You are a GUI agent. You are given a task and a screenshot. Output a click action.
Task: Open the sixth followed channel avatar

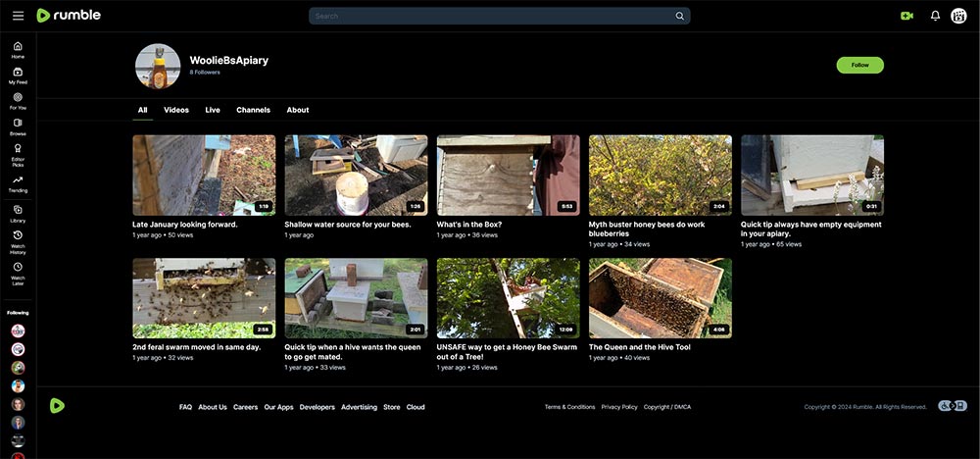tap(18, 422)
